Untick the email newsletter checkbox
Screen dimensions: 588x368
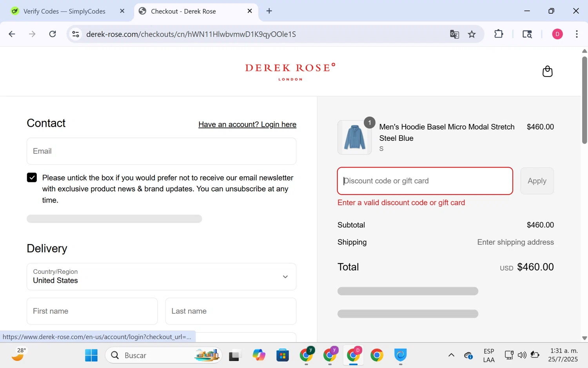pos(32,178)
